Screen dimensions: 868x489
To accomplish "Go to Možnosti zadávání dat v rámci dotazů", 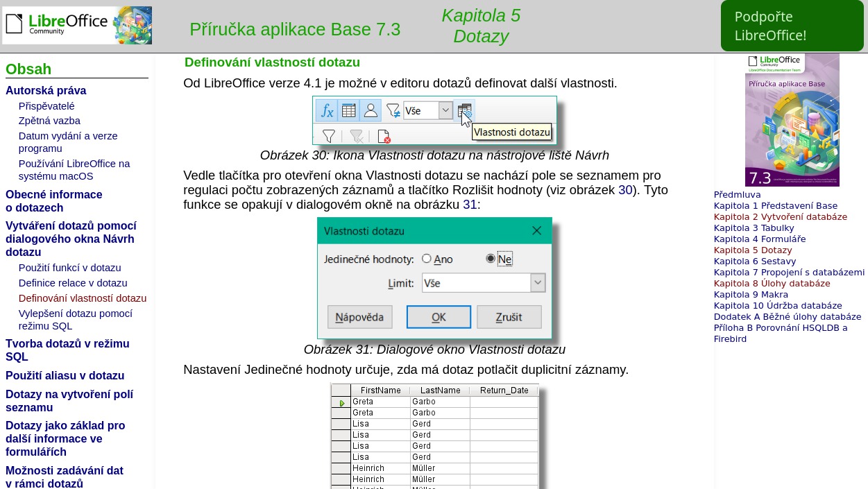I will pyautogui.click(x=65, y=477).
